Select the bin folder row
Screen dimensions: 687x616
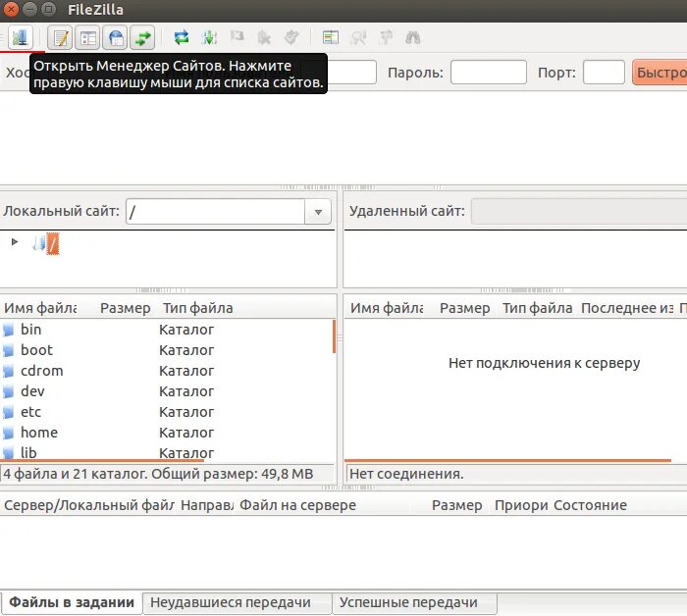point(167,330)
